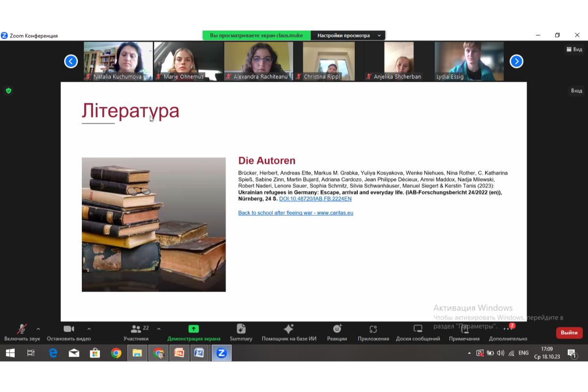Click the red Выйти leave button

click(x=569, y=333)
